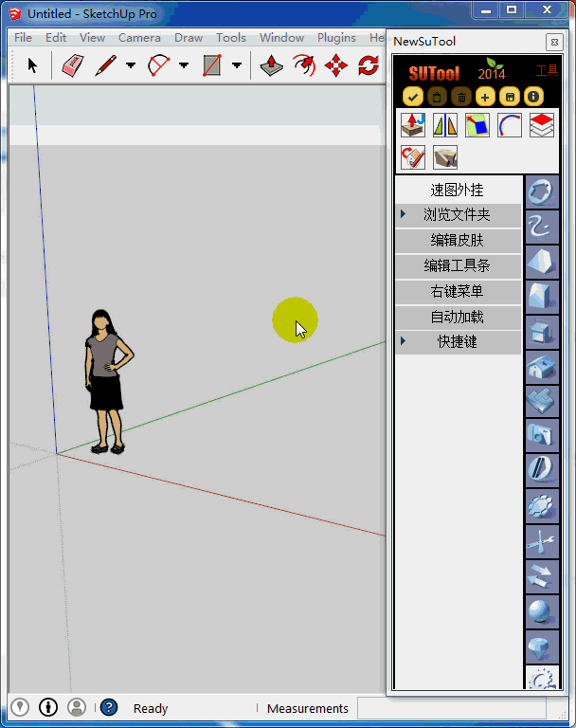This screenshot has height=728, width=576.
Task: Select the Arc drawing tool
Action: (x=159, y=65)
